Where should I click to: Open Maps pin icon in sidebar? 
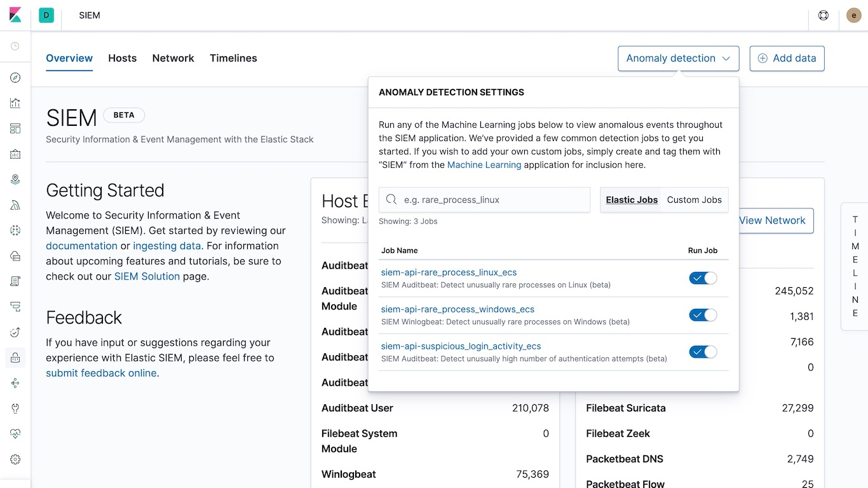[x=15, y=179]
